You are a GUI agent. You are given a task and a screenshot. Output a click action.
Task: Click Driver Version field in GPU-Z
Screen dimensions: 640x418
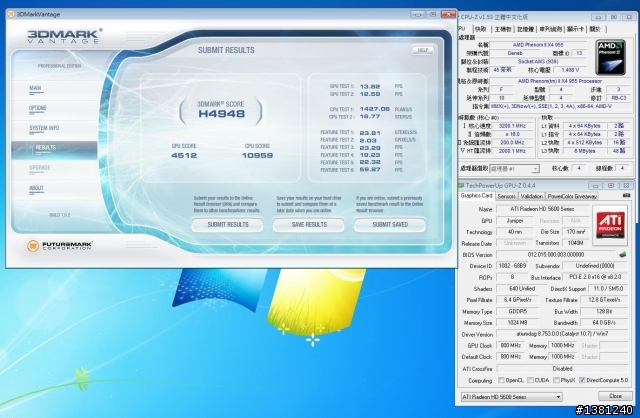coord(562,334)
